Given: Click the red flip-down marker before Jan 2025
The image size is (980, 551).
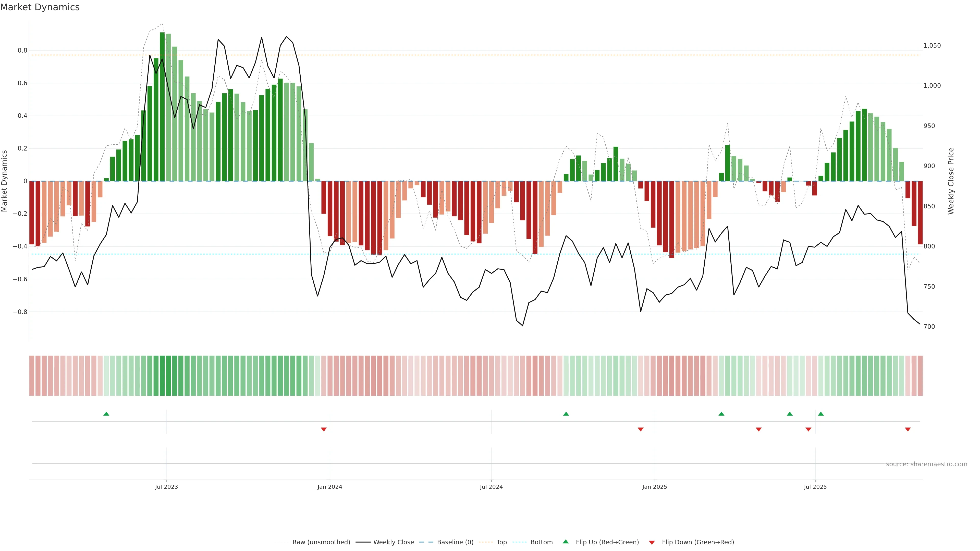Looking at the screenshot, I should coord(641,429).
